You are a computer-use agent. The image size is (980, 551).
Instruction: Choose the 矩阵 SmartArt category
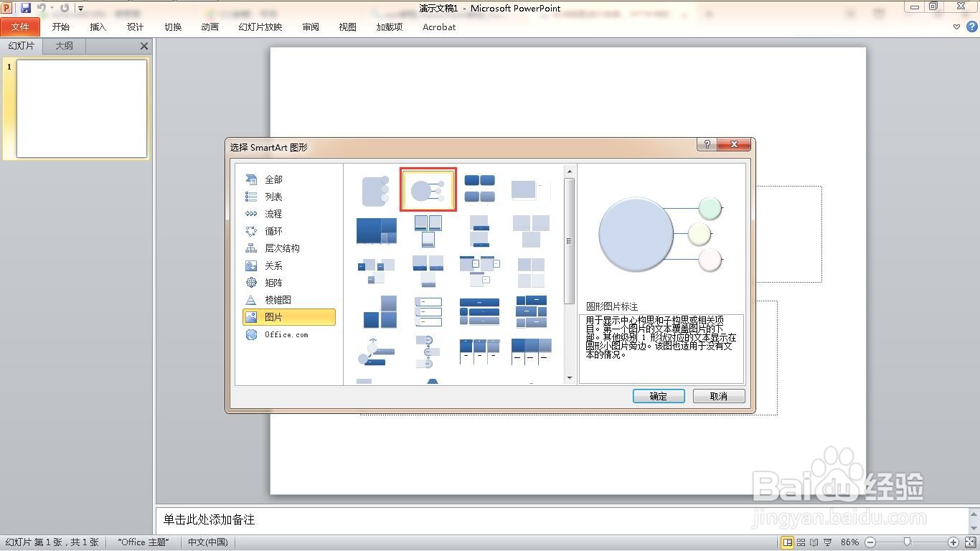[288, 283]
